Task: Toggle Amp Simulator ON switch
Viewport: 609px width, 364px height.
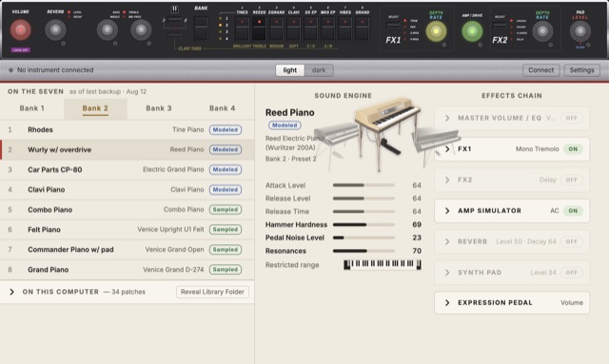Action: pyautogui.click(x=573, y=211)
